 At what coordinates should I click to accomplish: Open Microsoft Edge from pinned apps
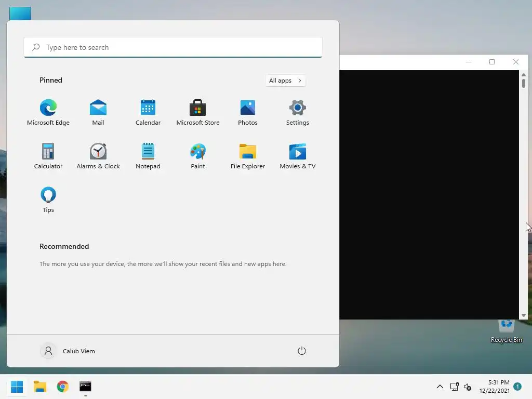pyautogui.click(x=48, y=113)
